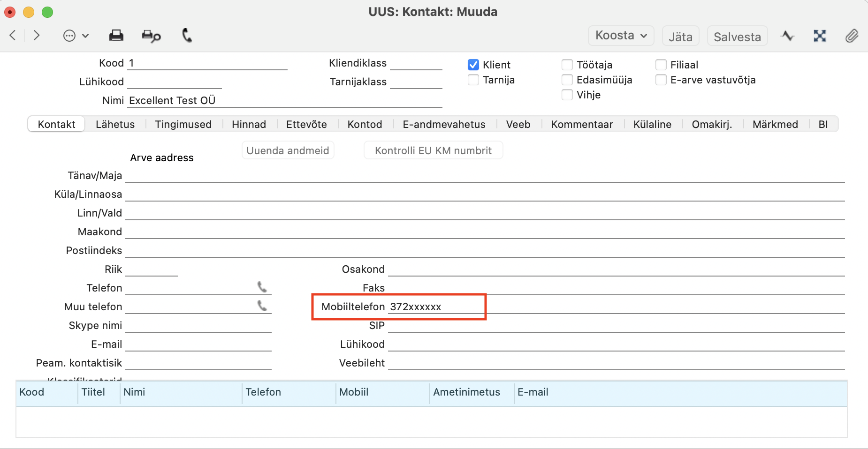Print the contact with printer icon
The image size is (868, 449).
[x=116, y=36]
